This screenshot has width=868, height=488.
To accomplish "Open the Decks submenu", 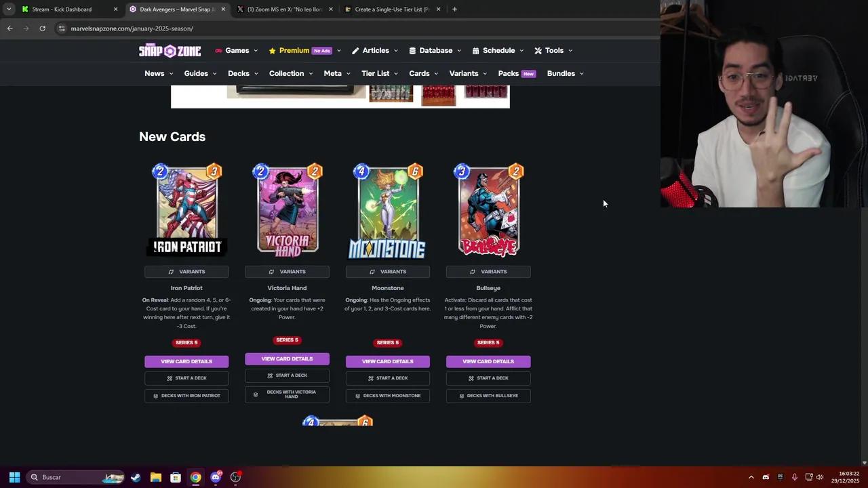I will (243, 73).
